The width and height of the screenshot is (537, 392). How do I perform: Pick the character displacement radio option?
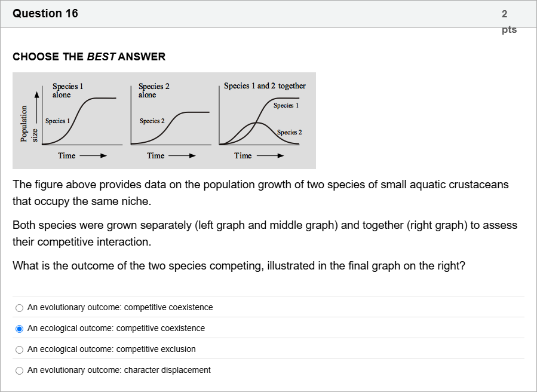(x=20, y=370)
